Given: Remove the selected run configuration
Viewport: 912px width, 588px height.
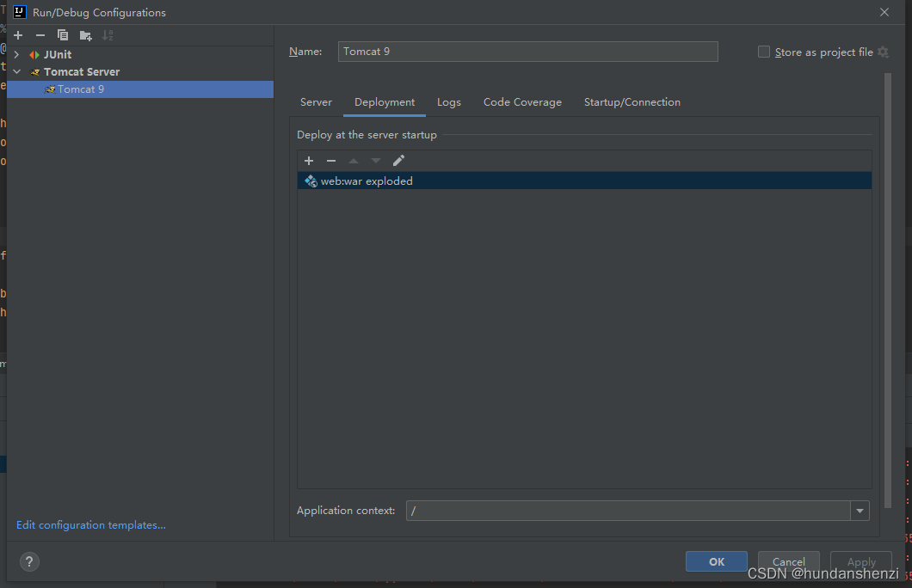Looking at the screenshot, I should (x=40, y=35).
